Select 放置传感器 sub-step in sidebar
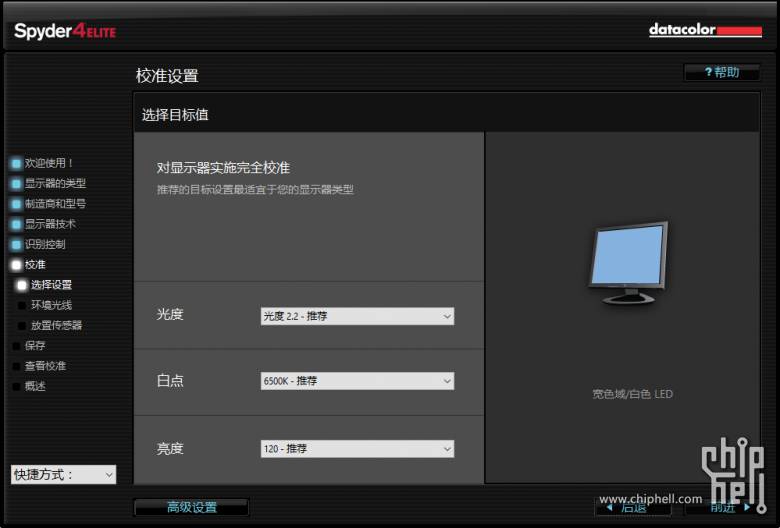 (x=56, y=325)
